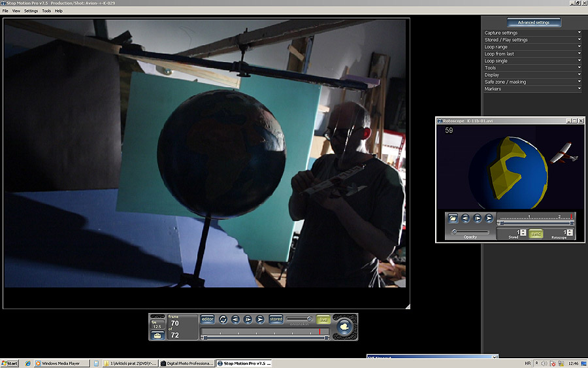Click the Stop Motion Pro taskbar button

pyautogui.click(x=244, y=363)
